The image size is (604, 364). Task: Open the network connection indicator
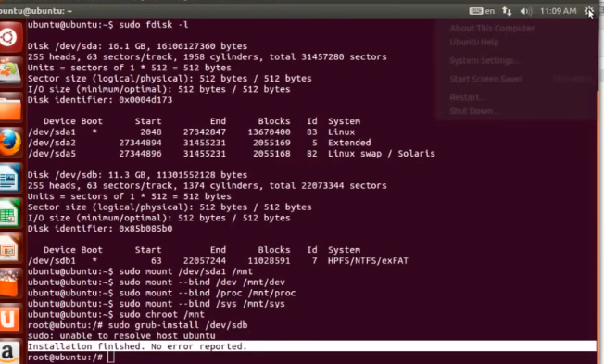tap(507, 11)
